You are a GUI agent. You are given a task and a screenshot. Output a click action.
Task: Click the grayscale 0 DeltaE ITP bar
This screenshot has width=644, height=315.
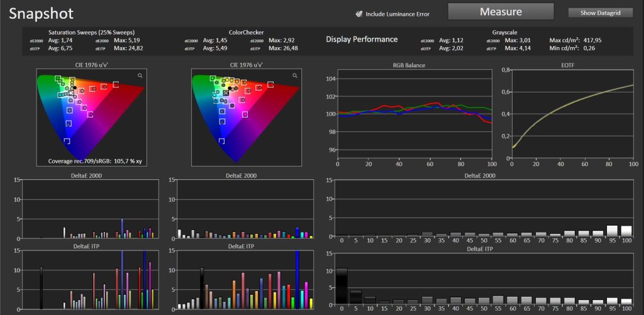[341, 286]
